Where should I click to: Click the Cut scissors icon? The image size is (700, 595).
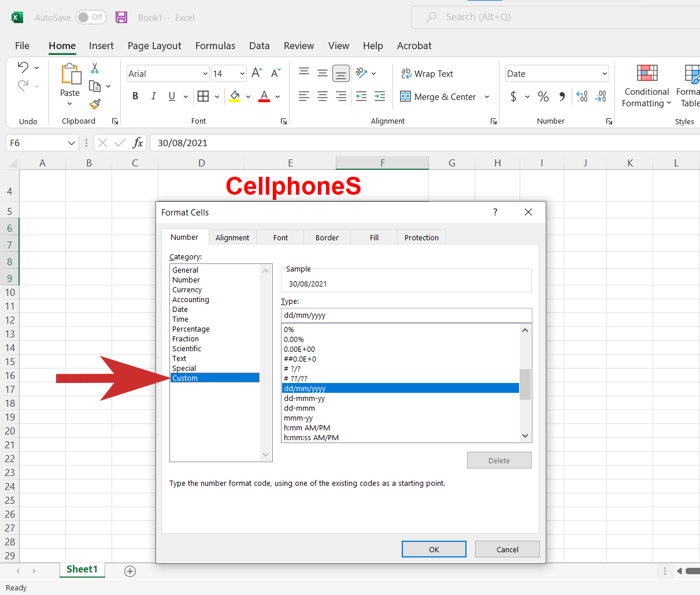(x=95, y=68)
